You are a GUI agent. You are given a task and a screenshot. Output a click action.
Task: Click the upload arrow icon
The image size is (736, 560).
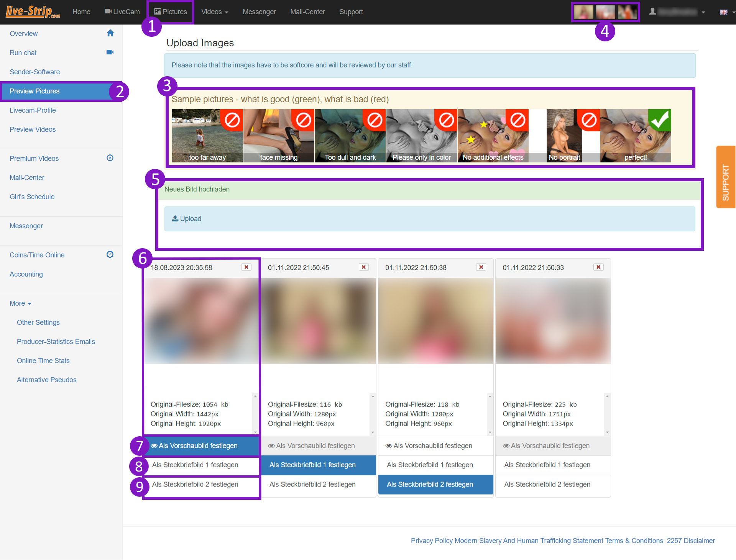tap(175, 218)
